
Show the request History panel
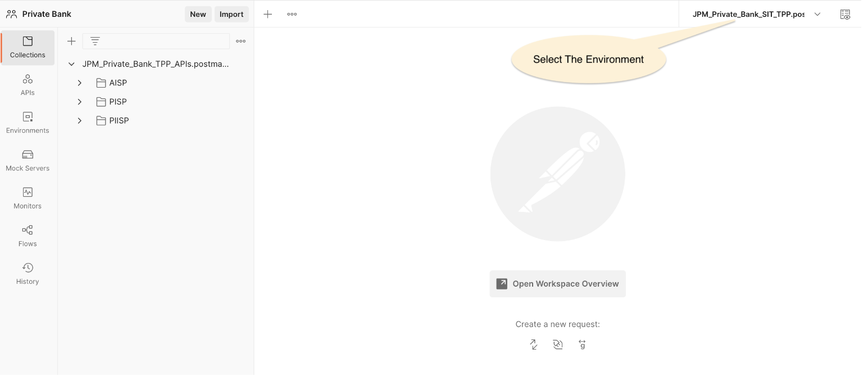click(28, 273)
